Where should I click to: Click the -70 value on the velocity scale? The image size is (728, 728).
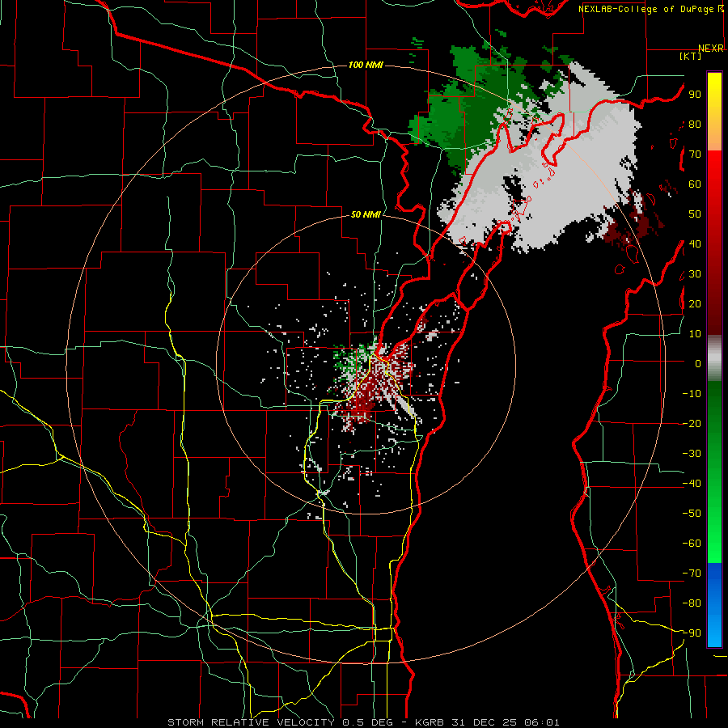(x=692, y=574)
